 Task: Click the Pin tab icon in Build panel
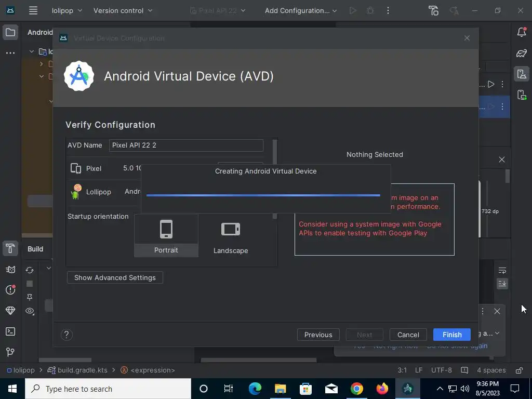tap(30, 297)
